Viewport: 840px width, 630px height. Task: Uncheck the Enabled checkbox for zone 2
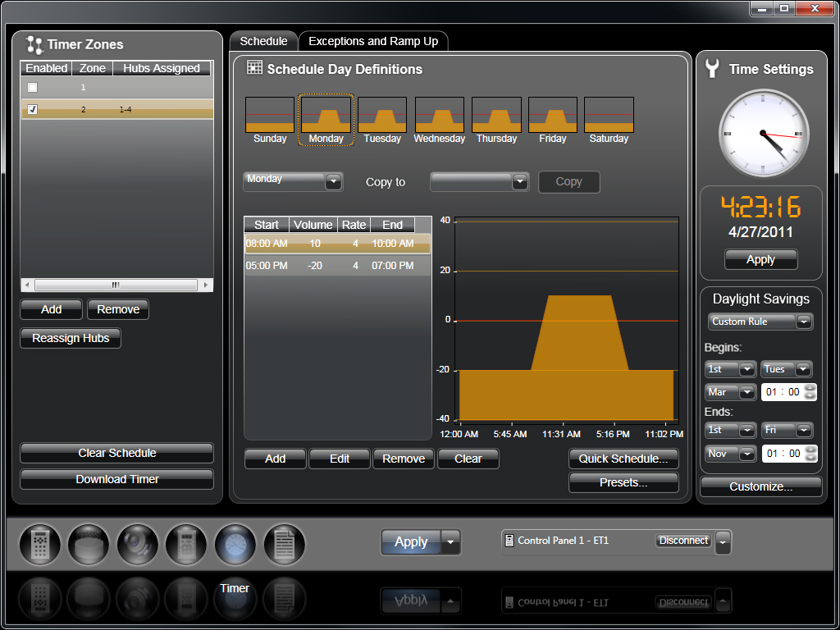pyautogui.click(x=33, y=109)
